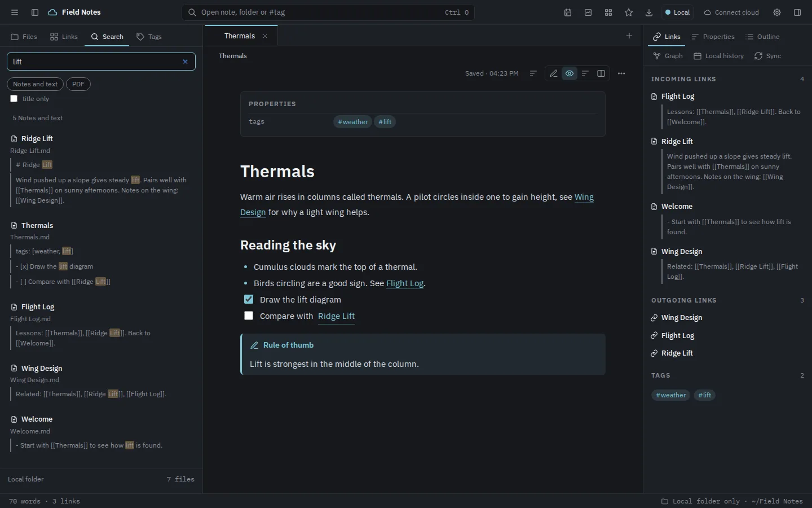This screenshot has height=508, width=812.
Task: Switch to edit mode with pencil icon
Action: point(554,73)
